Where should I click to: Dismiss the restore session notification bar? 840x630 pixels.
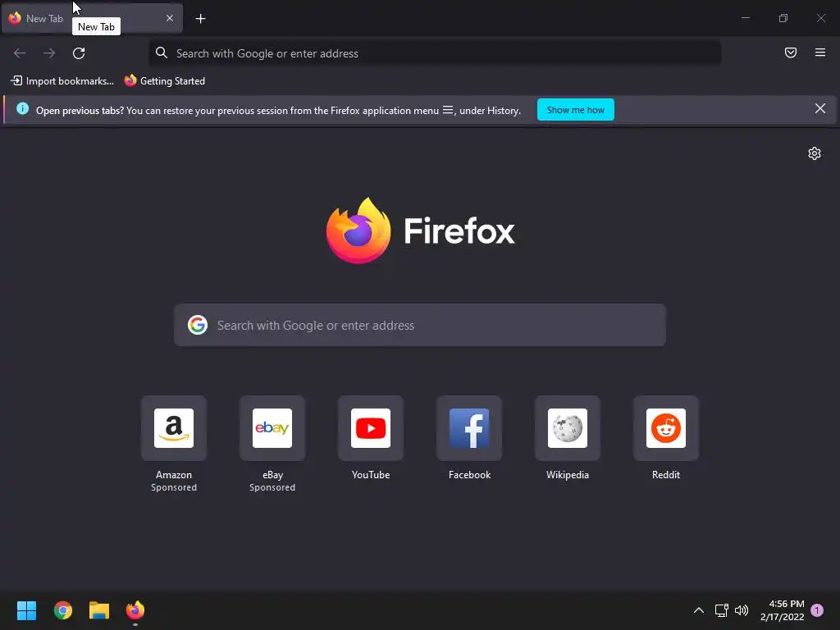[x=820, y=109]
